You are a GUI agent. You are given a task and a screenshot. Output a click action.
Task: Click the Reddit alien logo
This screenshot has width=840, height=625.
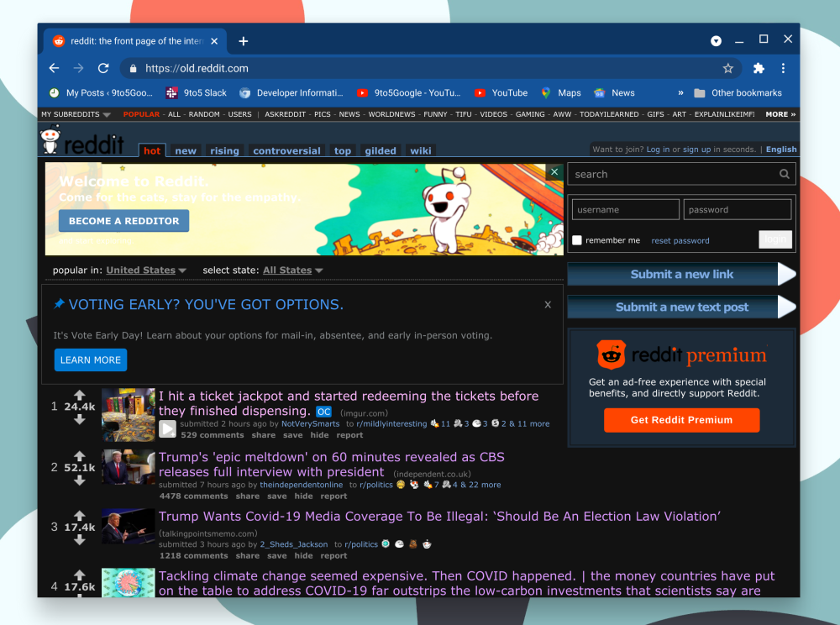[51, 140]
